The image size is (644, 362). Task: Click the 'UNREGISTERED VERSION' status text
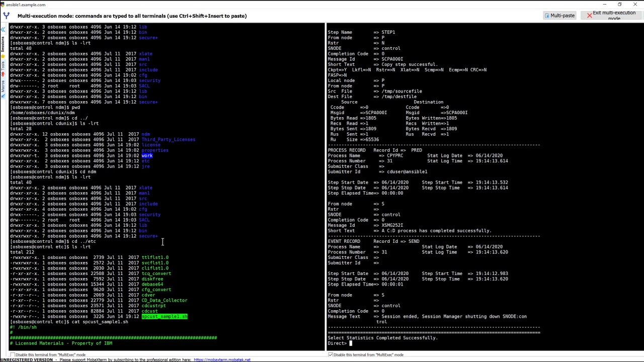coord(27,360)
